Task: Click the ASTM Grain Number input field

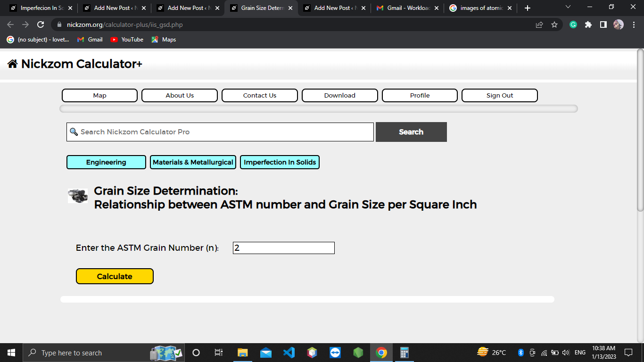Action: (x=284, y=248)
